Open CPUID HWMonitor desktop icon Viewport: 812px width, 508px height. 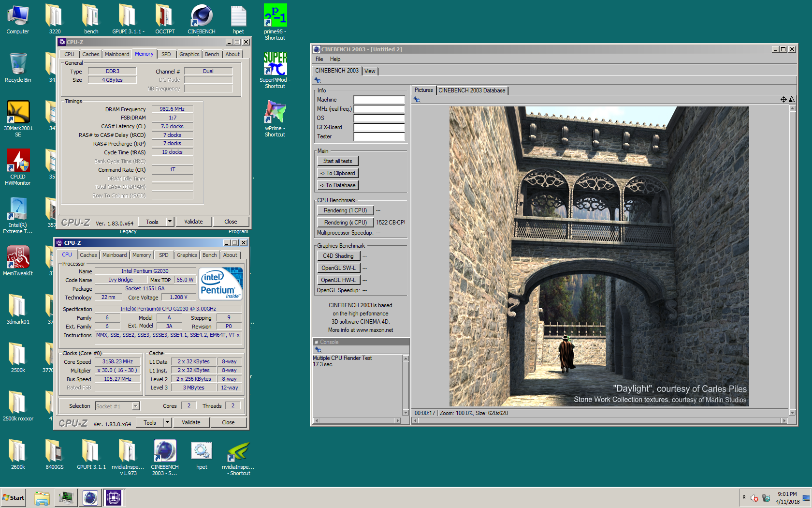click(18, 167)
